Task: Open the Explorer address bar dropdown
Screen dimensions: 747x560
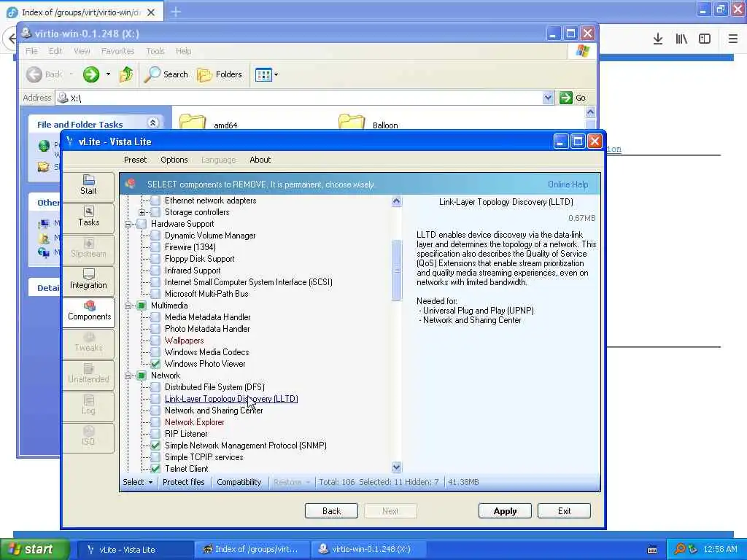Action: click(x=548, y=98)
